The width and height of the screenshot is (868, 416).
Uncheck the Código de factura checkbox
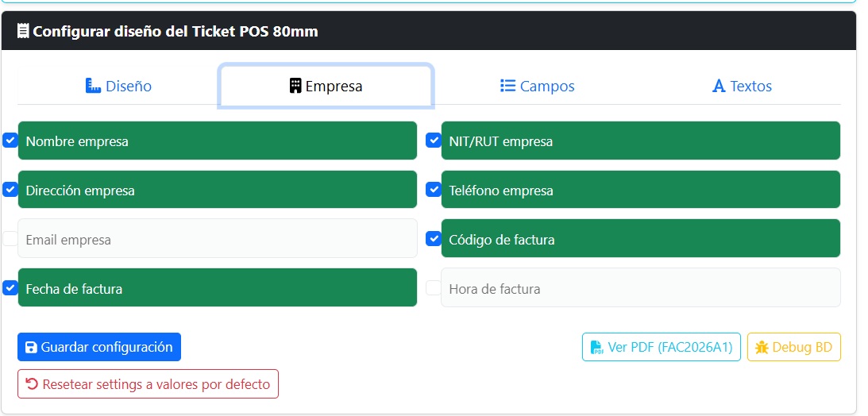434,238
